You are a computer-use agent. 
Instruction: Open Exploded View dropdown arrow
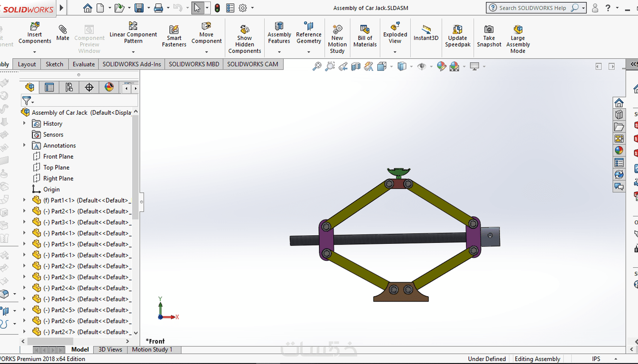coord(395,52)
